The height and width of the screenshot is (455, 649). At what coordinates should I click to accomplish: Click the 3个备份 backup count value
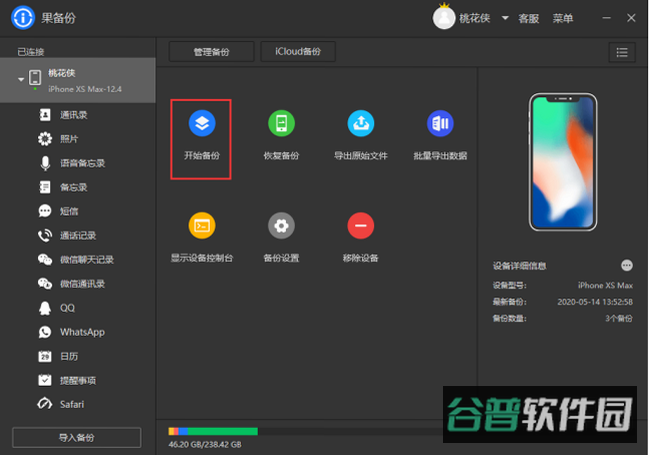[619, 318]
